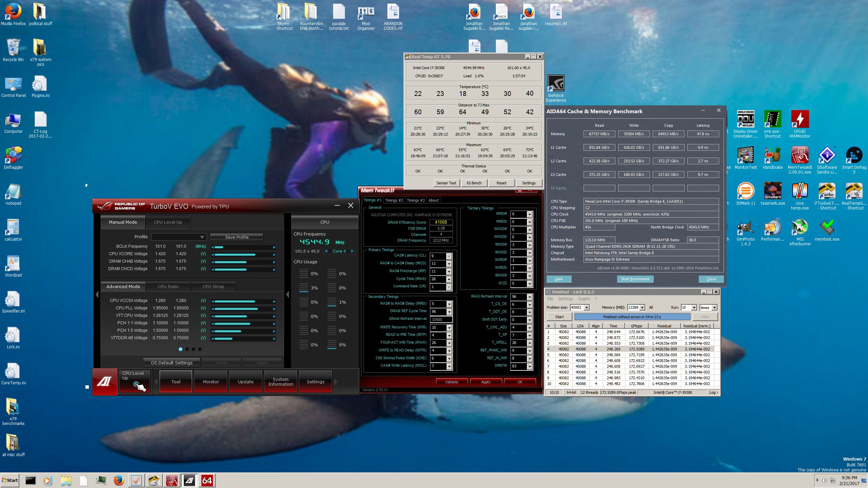Launch the Handbrake desktop shortcut
Viewport: 868px width, 488px height.
(772, 158)
